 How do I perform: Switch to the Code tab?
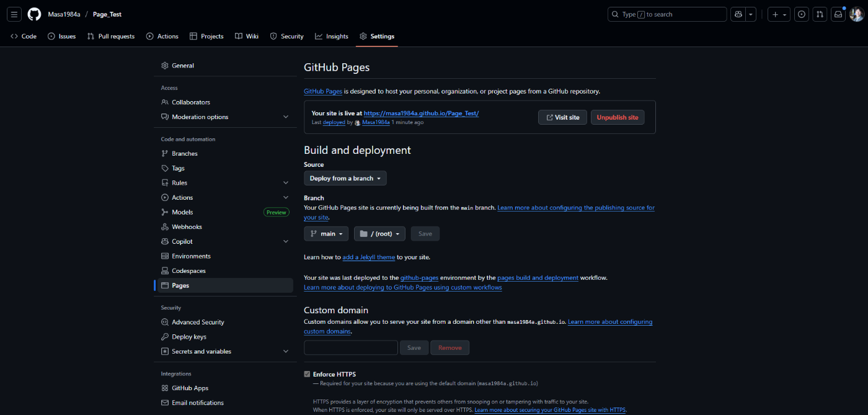pyautogui.click(x=24, y=37)
